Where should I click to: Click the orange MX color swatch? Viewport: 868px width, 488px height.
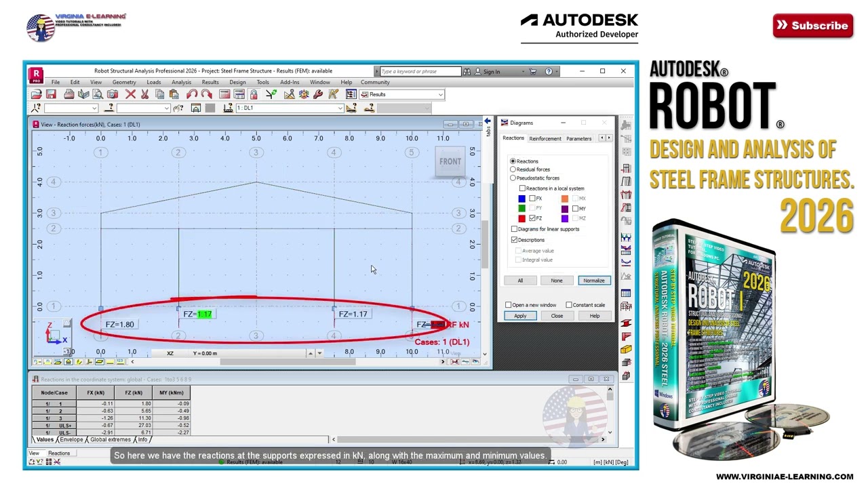point(564,199)
